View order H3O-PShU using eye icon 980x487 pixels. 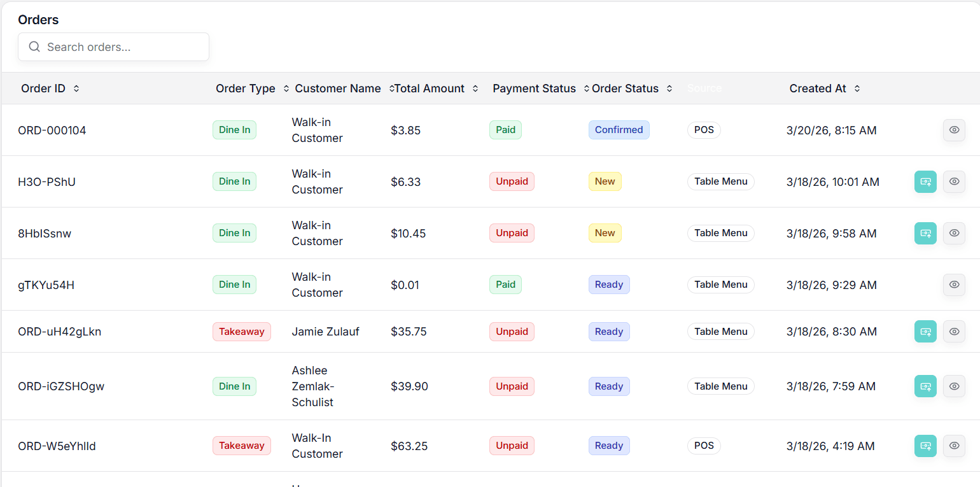coord(954,181)
